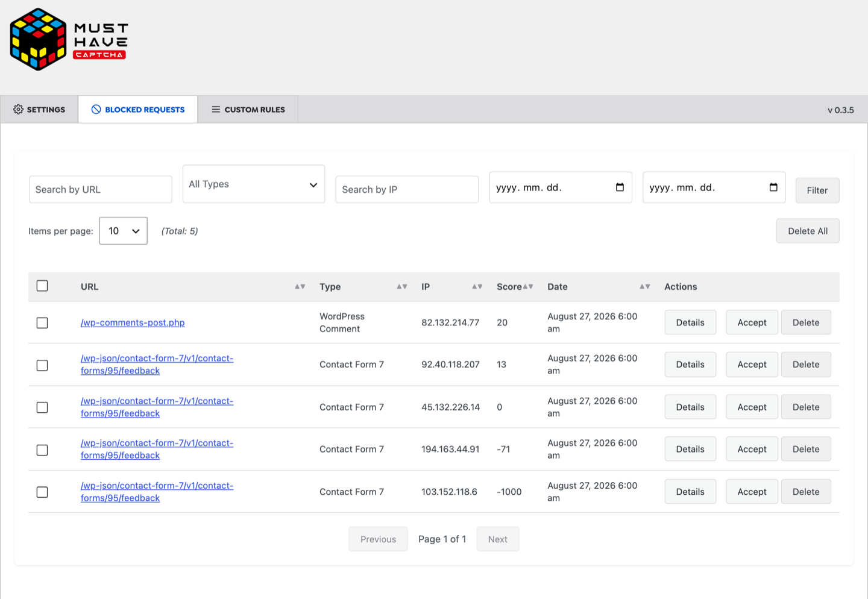Click the score value -1000
Image resolution: width=868 pixels, height=599 pixels.
coord(509,492)
